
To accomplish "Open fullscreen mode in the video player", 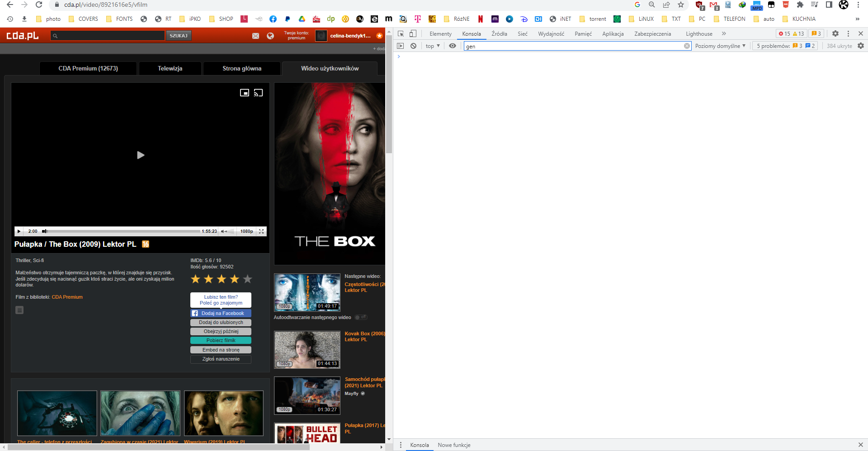I will tap(261, 231).
